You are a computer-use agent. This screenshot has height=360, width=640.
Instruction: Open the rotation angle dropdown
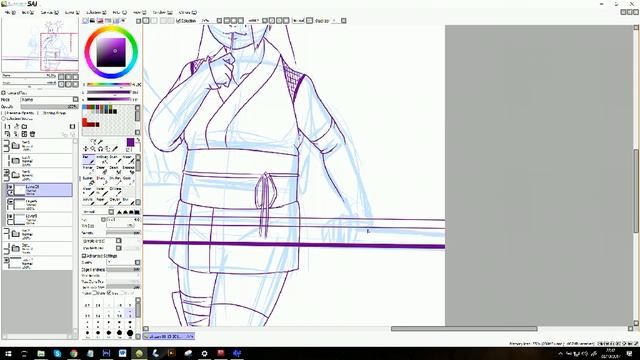264,20
